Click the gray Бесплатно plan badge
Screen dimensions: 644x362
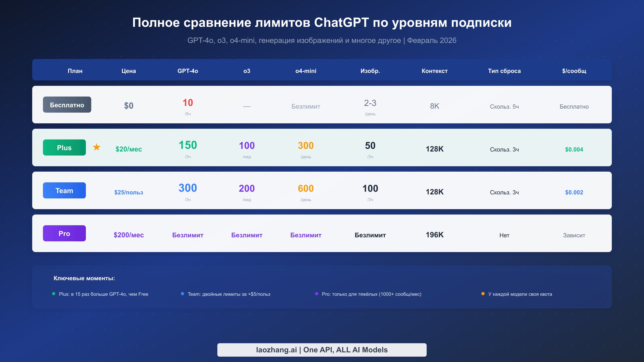[x=67, y=105]
